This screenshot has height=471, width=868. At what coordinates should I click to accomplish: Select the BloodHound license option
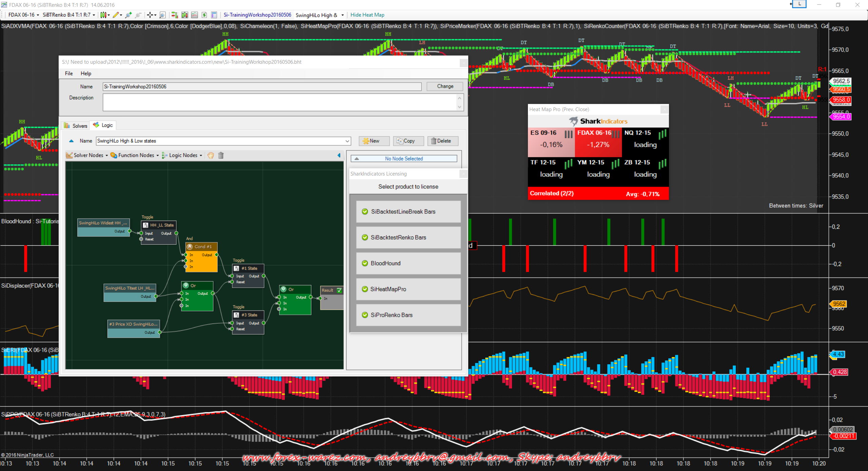pos(408,263)
